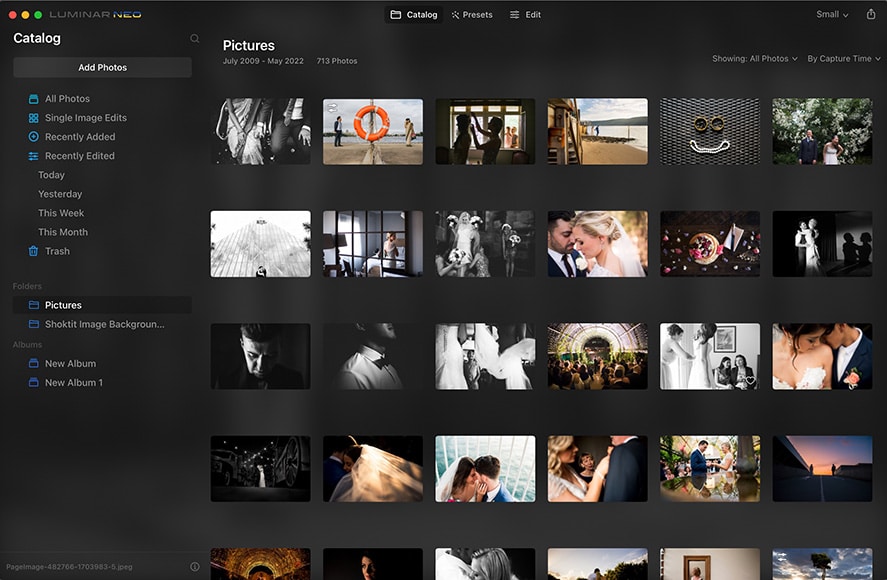
Task: Open the info icon at bottom of sidebar
Action: 195,566
